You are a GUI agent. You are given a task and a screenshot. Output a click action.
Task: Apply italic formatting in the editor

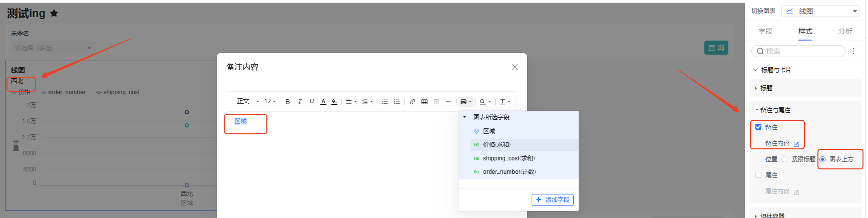click(300, 102)
